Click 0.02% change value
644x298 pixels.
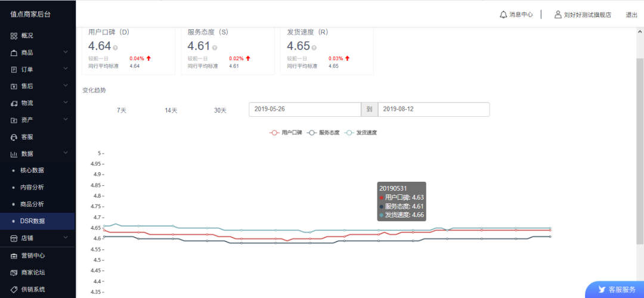tap(236, 58)
